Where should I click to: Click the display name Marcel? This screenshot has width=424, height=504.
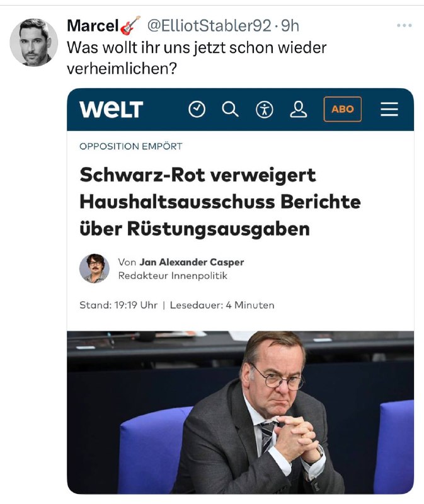tap(93, 26)
